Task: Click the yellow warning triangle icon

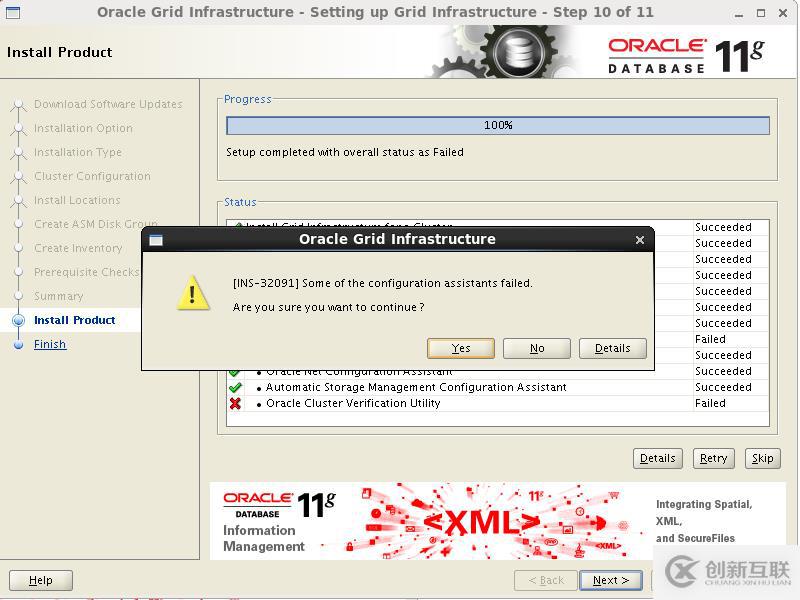Action: click(192, 293)
